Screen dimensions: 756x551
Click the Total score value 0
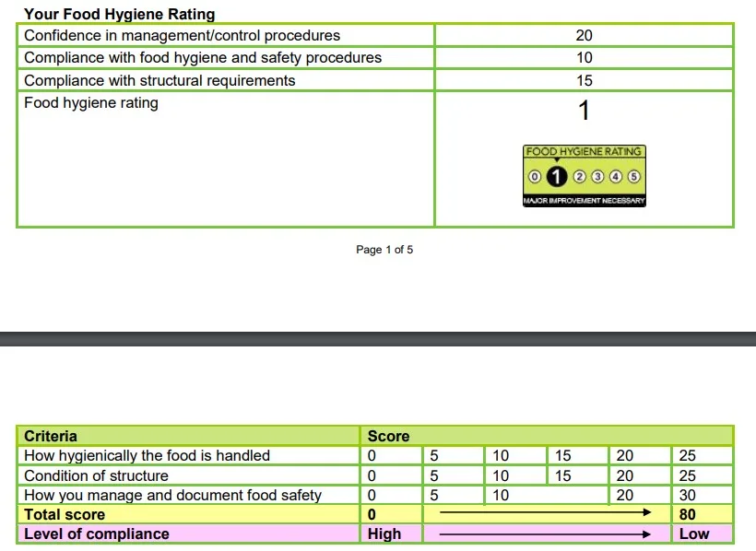(x=372, y=514)
